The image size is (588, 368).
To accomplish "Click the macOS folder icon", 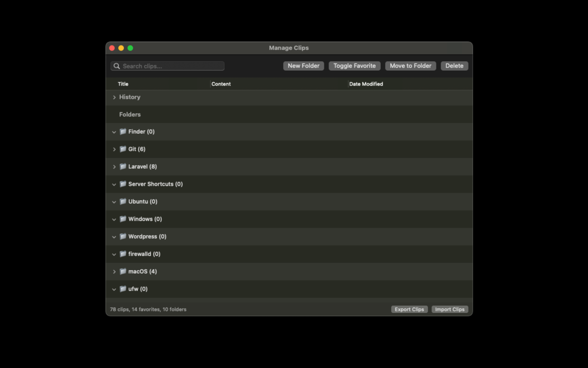I will point(123,271).
